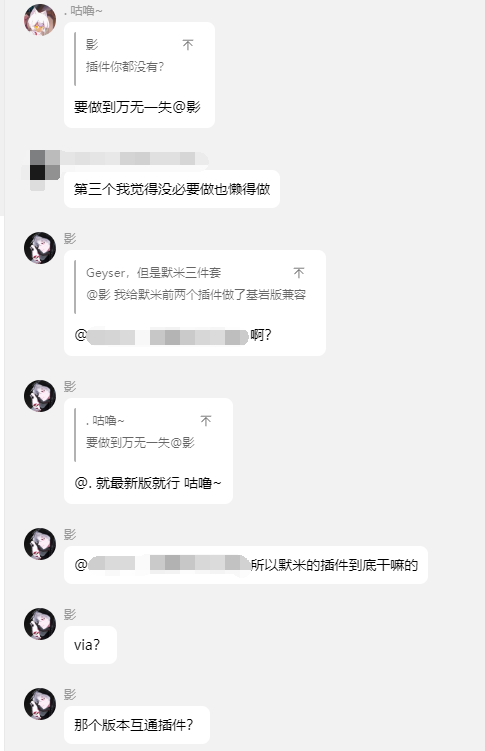The width and height of the screenshot is (485, 751).
Task: Click 影 avatar beside 所以默米的插件 message
Action: (40, 544)
